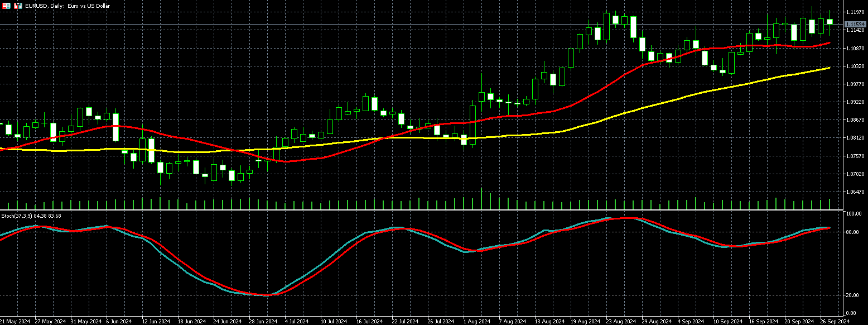
Task: Click the 1.11970 price scale label
Action: point(855,12)
